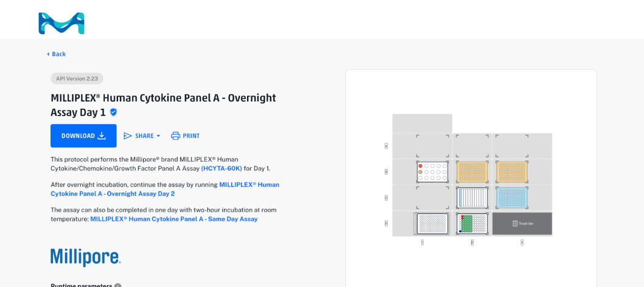
Task: Open the Same Day Assay link
Action: pos(174,219)
